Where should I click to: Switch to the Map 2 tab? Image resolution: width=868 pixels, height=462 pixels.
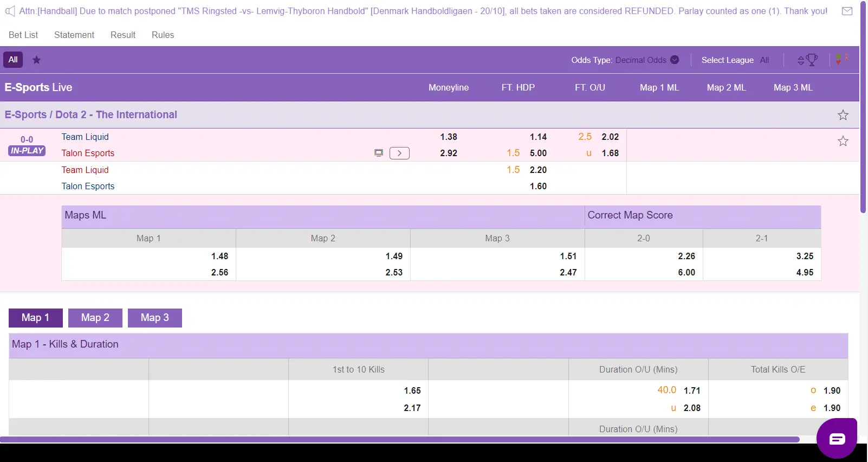pyautogui.click(x=95, y=318)
